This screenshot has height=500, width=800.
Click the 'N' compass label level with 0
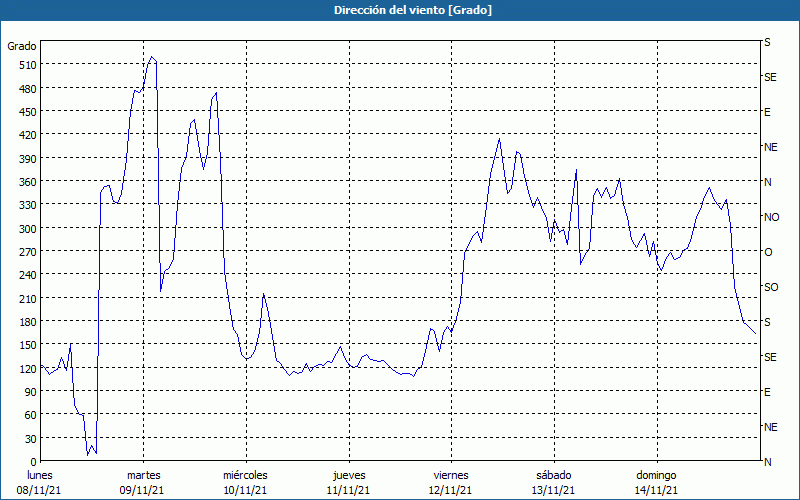point(767,462)
